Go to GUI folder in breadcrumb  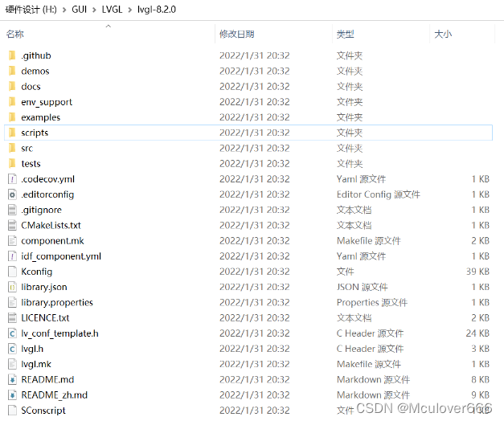(79, 10)
